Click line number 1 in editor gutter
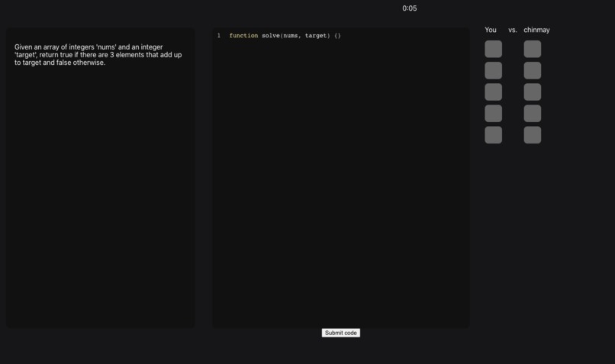The height and width of the screenshot is (364, 615). [218, 36]
